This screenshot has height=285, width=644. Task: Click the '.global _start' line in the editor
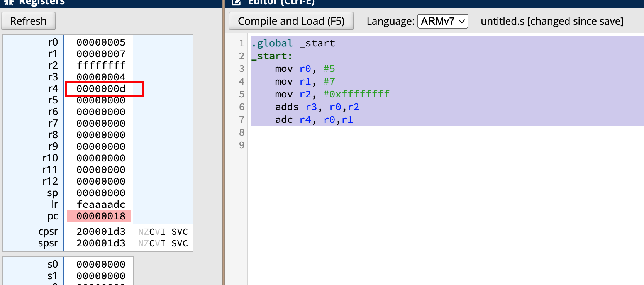[x=293, y=43]
